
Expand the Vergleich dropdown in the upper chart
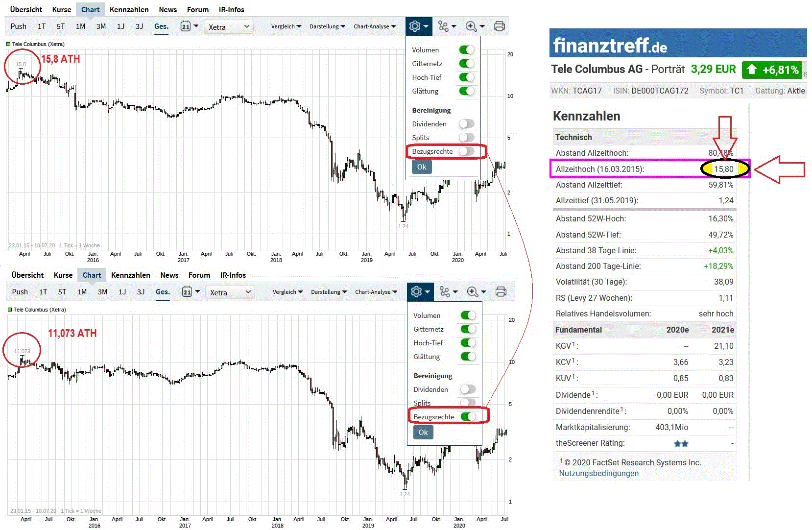pyautogui.click(x=286, y=26)
